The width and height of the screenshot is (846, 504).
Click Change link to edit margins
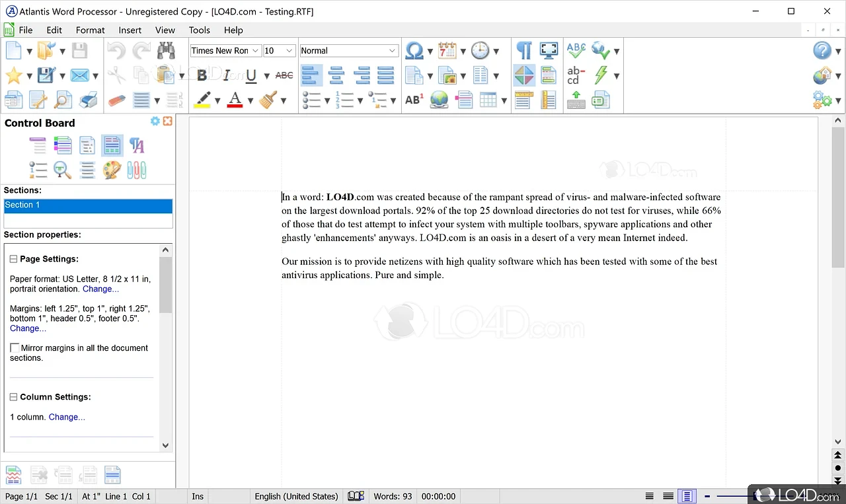pos(27,328)
